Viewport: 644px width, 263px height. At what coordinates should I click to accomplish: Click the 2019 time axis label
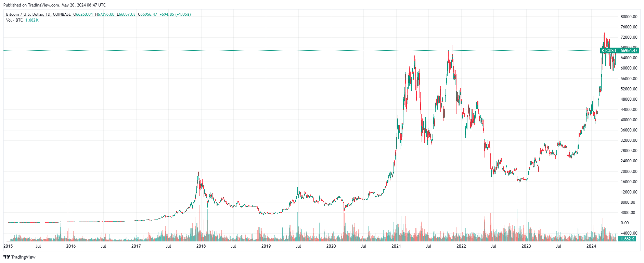[x=266, y=246]
